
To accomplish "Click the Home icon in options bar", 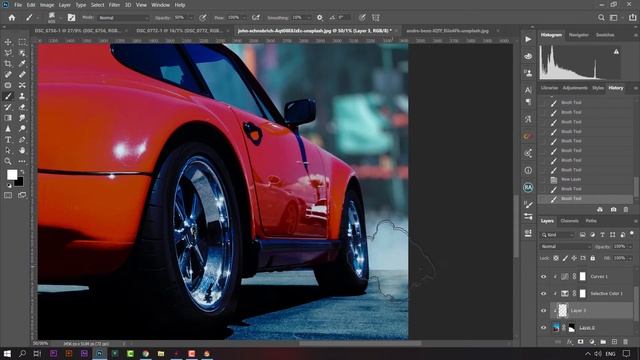I will pos(12,18).
